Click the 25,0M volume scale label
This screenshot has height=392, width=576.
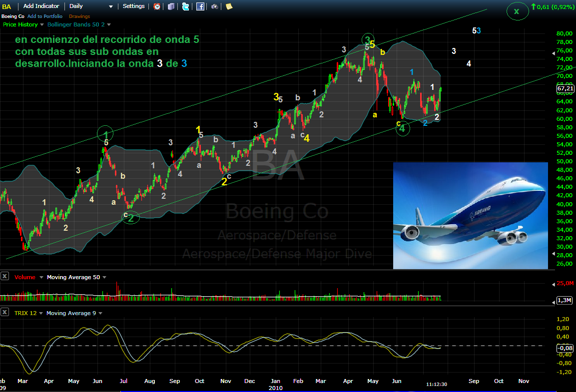coord(565,283)
